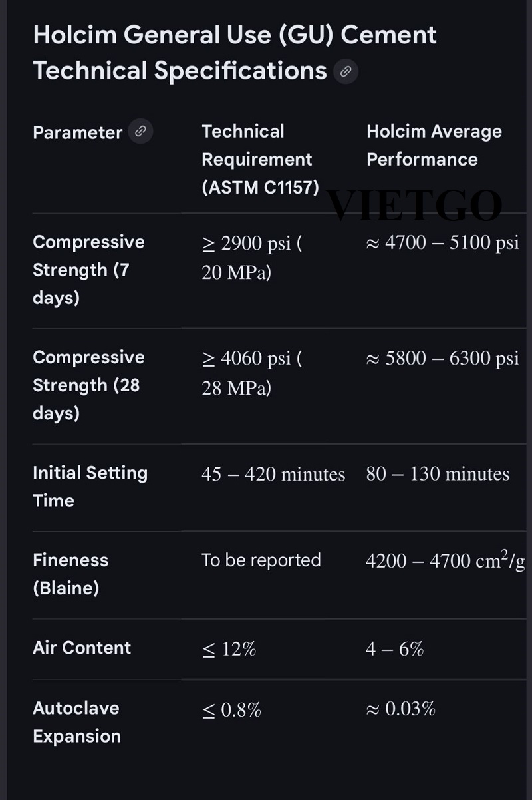The image size is (532, 800).
Task: Click the Fineness (Blaine) row label
Action: pos(70,574)
